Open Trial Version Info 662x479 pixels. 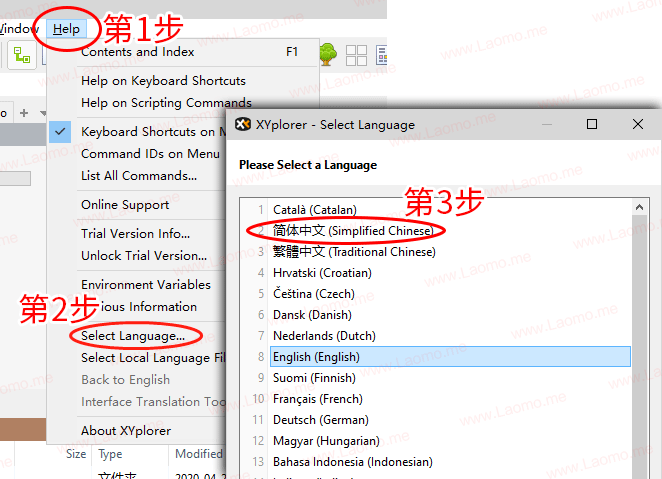pyautogui.click(x=136, y=233)
